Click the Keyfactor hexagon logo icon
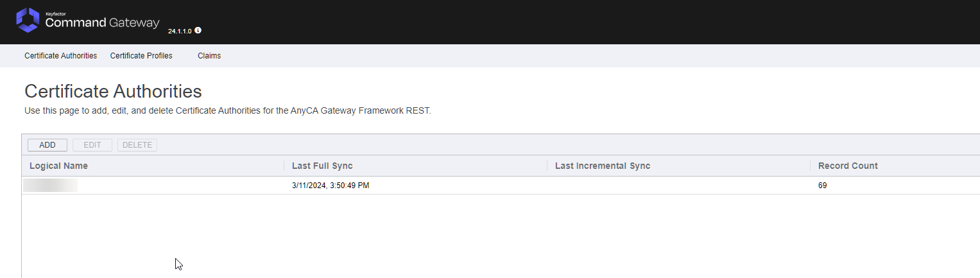980x278 pixels. pyautogui.click(x=28, y=21)
